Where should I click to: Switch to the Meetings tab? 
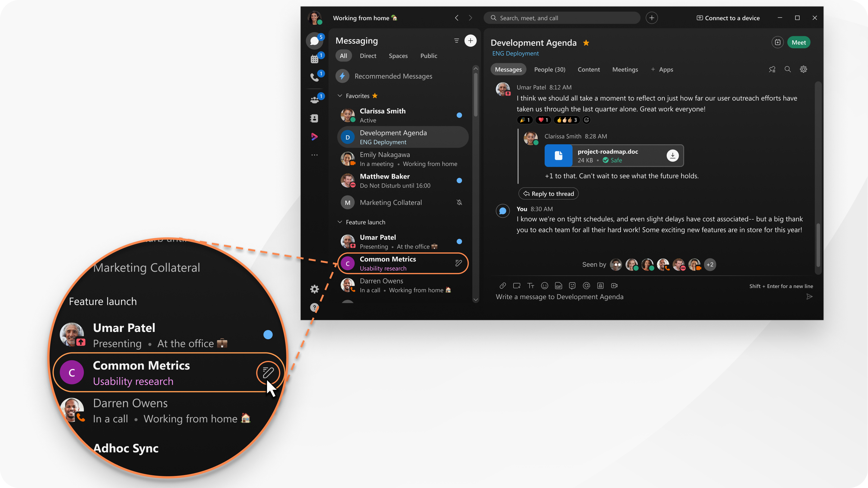[625, 69]
